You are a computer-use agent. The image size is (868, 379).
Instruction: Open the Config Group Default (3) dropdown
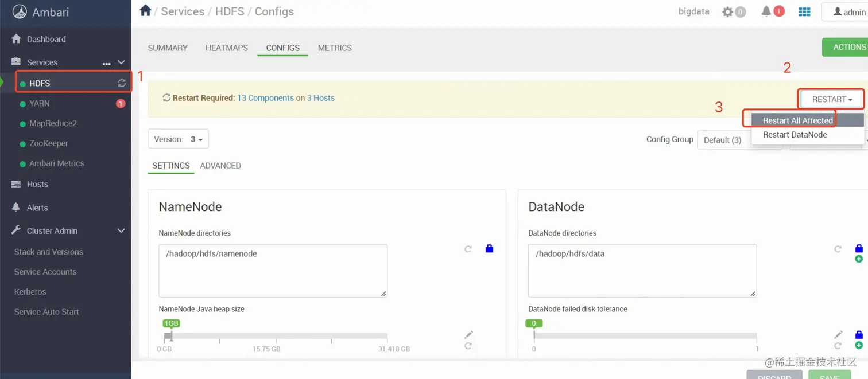pyautogui.click(x=739, y=140)
